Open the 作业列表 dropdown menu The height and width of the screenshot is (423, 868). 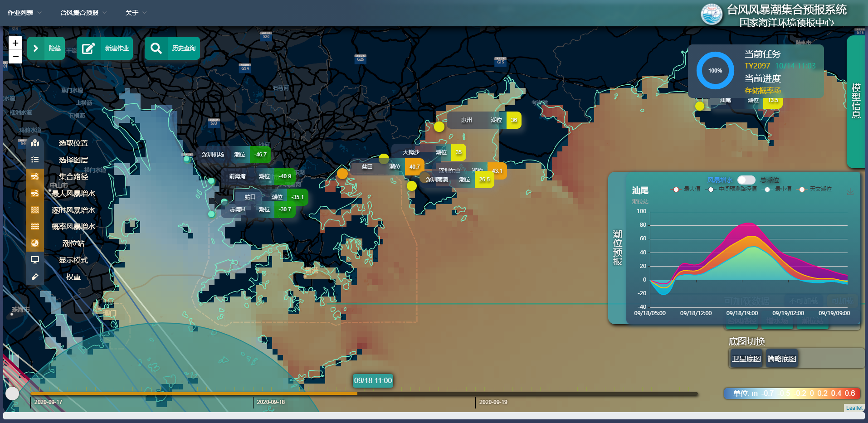pyautogui.click(x=24, y=13)
